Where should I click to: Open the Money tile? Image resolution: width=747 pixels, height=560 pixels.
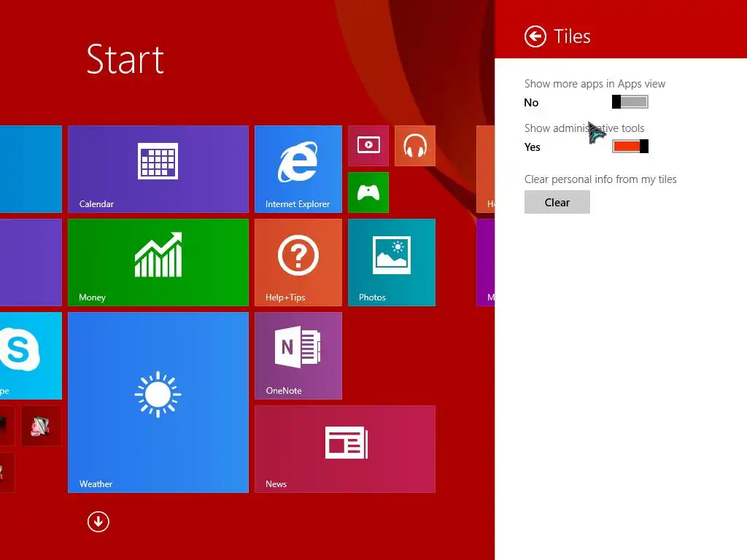point(158,262)
